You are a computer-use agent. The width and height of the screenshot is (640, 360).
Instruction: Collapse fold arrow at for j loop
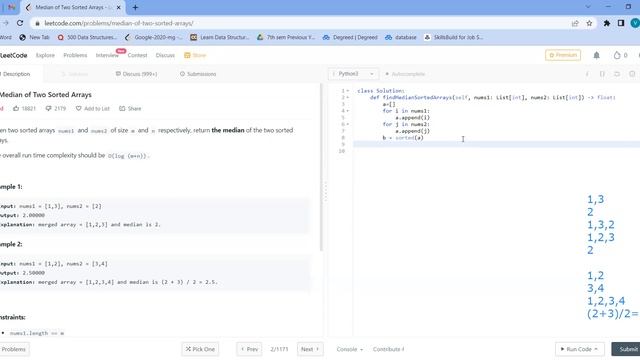click(348, 124)
